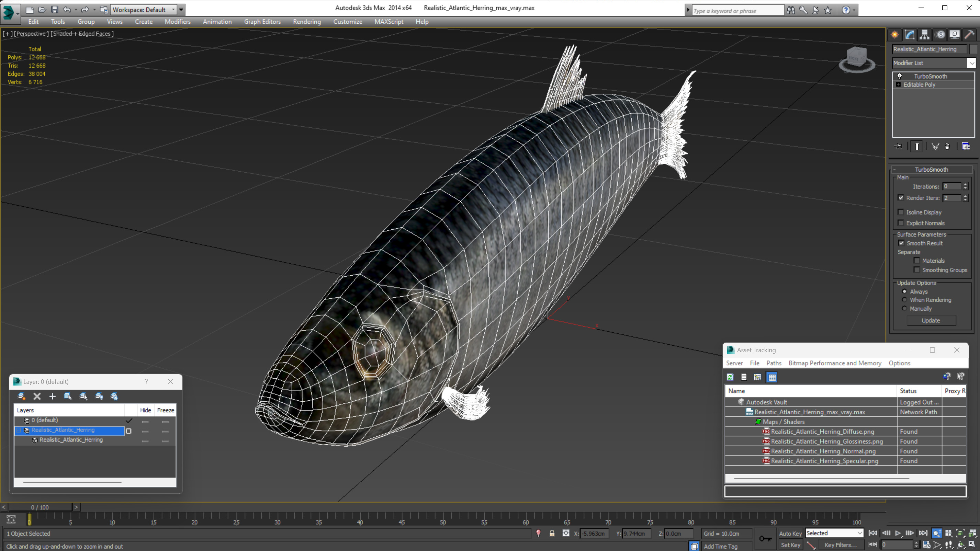Collapse Realistic_Atlantic_Herring layer tree
This screenshot has width=980, height=551.
(18, 430)
